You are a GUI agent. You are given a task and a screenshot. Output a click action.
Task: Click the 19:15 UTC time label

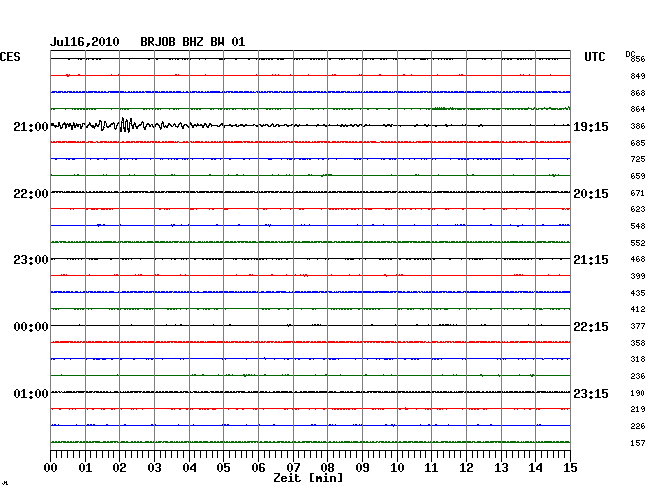point(591,127)
